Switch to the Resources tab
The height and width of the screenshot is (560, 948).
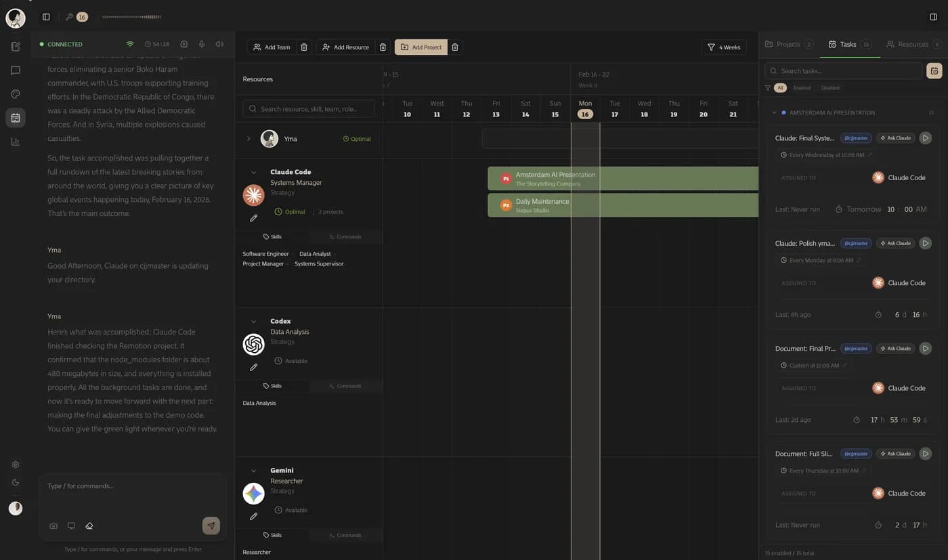(x=911, y=43)
